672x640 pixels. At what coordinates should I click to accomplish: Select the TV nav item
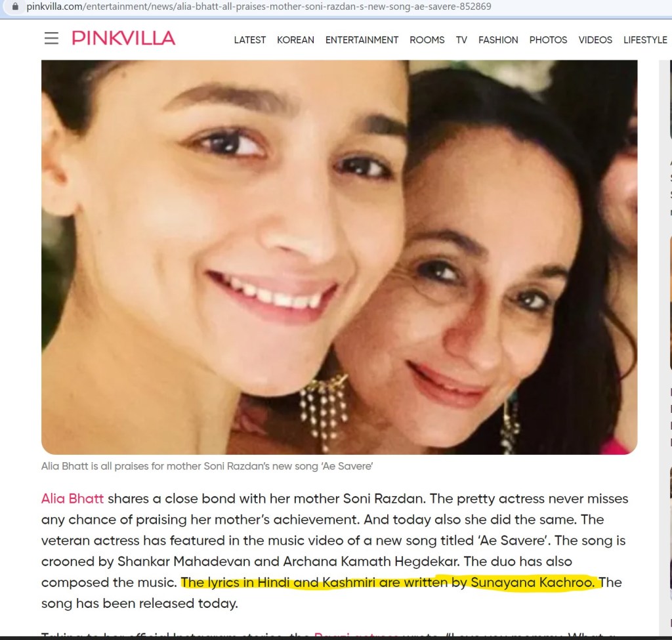pyautogui.click(x=461, y=40)
